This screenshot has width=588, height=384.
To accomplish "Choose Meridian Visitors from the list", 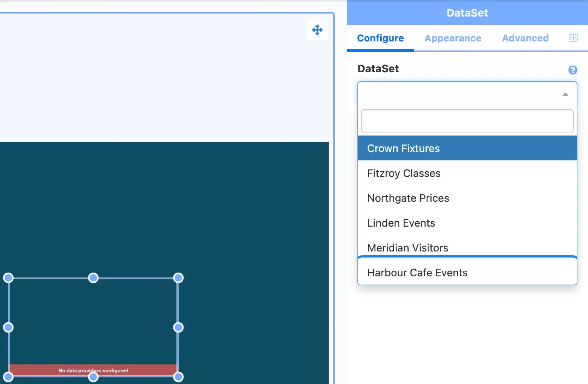I will click(467, 247).
